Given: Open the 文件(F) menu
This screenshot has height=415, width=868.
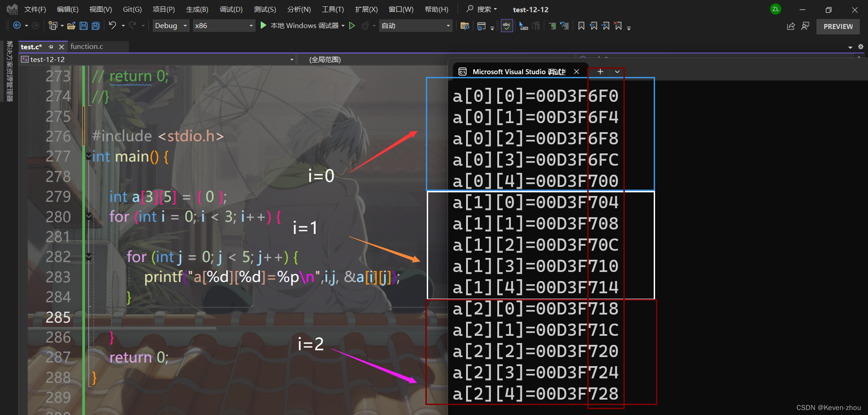Looking at the screenshot, I should [x=35, y=9].
